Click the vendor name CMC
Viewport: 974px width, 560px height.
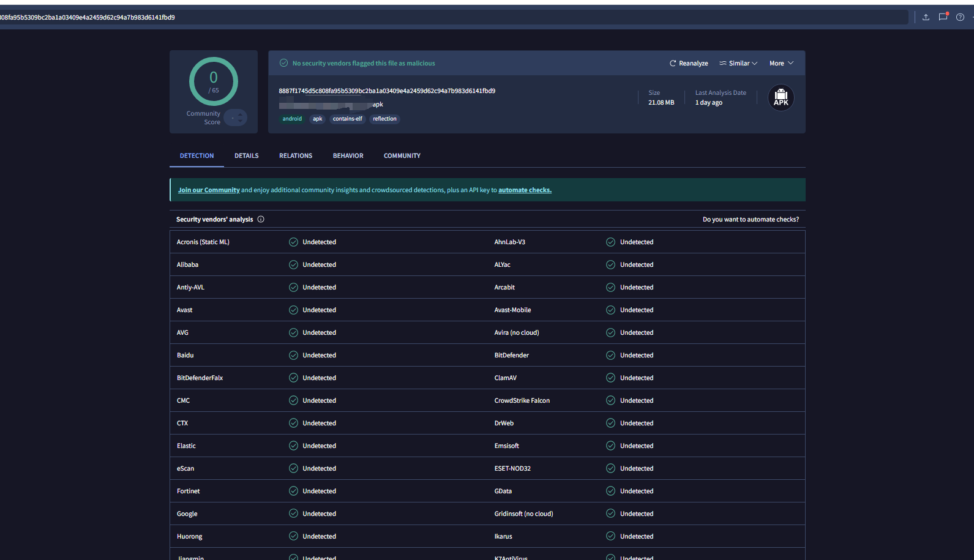183,400
